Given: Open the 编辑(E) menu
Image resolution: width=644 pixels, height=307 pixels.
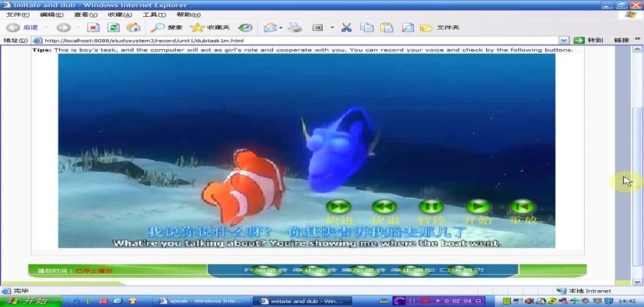Looking at the screenshot, I should pos(51,15).
